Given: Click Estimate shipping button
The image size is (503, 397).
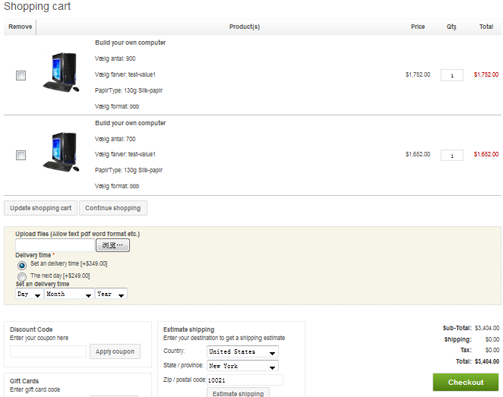Looking at the screenshot, I should coord(238,392).
